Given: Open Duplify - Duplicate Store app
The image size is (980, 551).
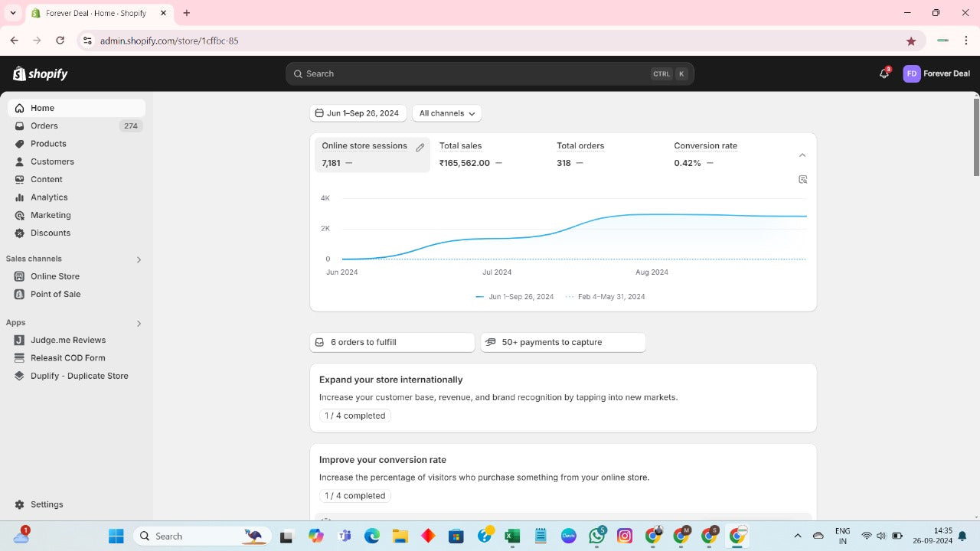Looking at the screenshot, I should point(79,376).
